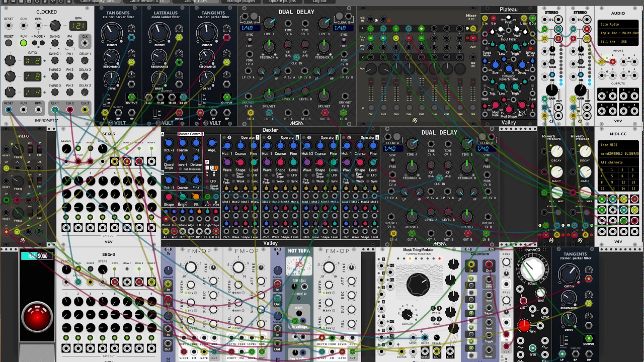The height and width of the screenshot is (362, 644).
Task: Click the SWING 1 knob on Clocked
Action: tap(55, 61)
